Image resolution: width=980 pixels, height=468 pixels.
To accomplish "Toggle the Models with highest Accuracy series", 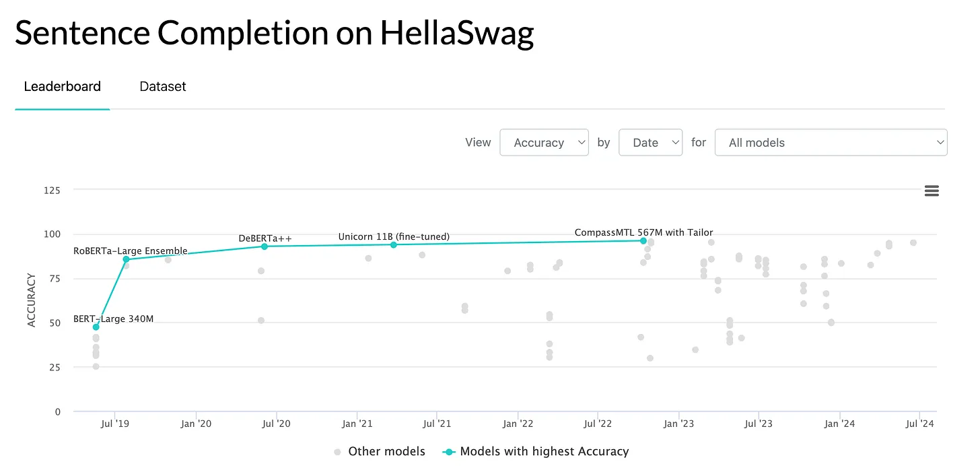I will pyautogui.click(x=545, y=451).
